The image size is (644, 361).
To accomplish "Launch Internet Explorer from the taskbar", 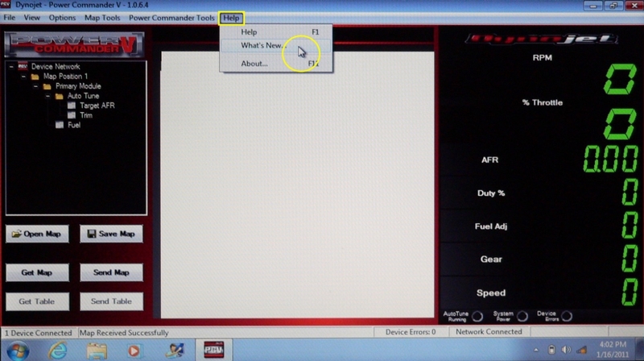I will tap(57, 350).
